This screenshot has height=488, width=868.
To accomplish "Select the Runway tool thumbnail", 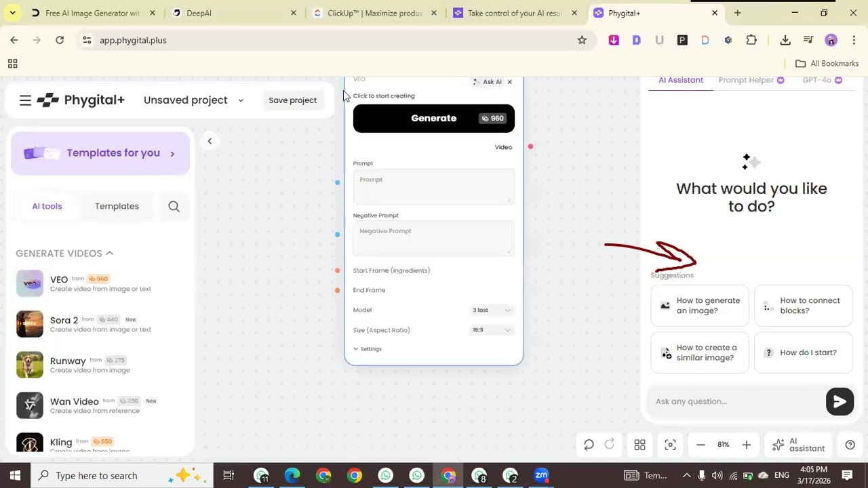I will tap(30, 365).
